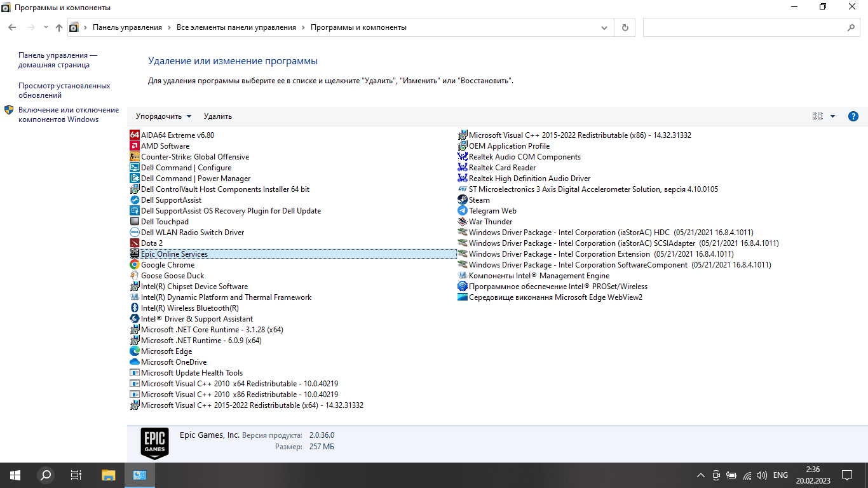Click the Удалить toolbar button
This screenshot has height=488, width=868.
[218, 116]
